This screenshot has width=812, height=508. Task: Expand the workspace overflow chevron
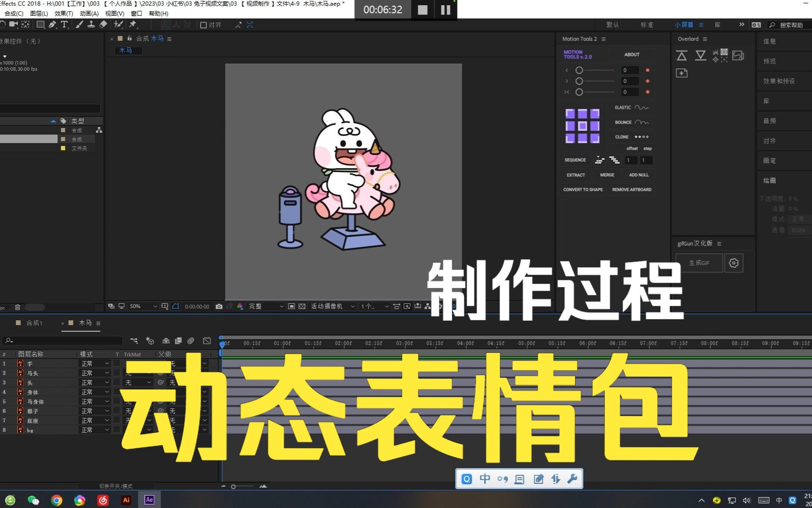coord(742,24)
